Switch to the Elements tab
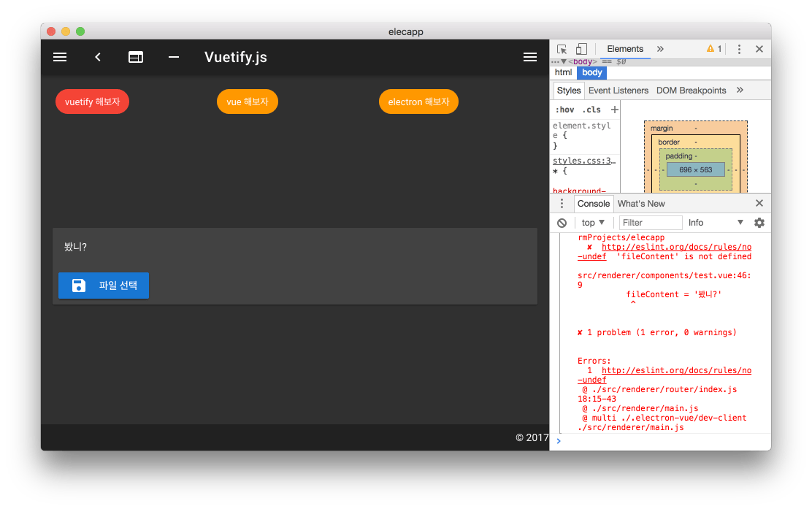Image resolution: width=812 pixels, height=509 pixels. click(x=625, y=49)
